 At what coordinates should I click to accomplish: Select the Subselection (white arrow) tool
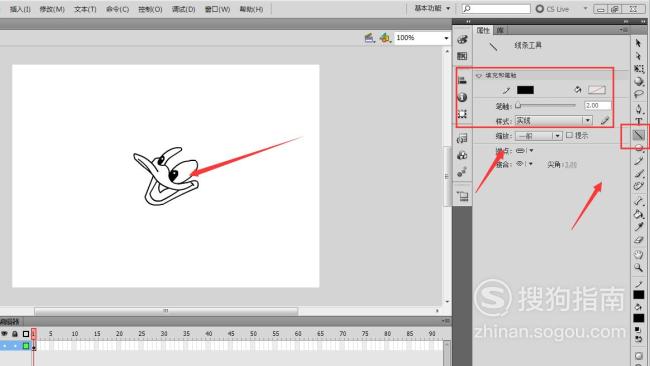638,56
